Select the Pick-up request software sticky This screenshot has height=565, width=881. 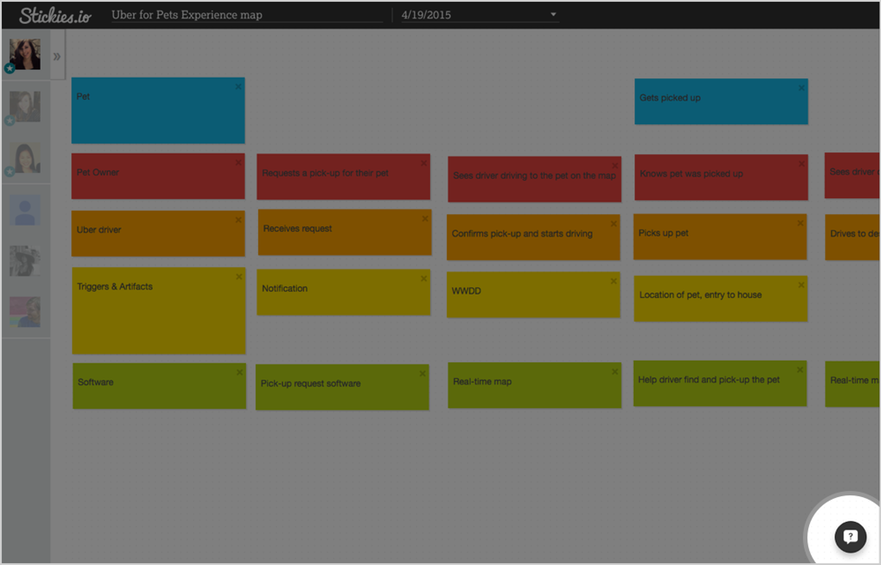(342, 388)
